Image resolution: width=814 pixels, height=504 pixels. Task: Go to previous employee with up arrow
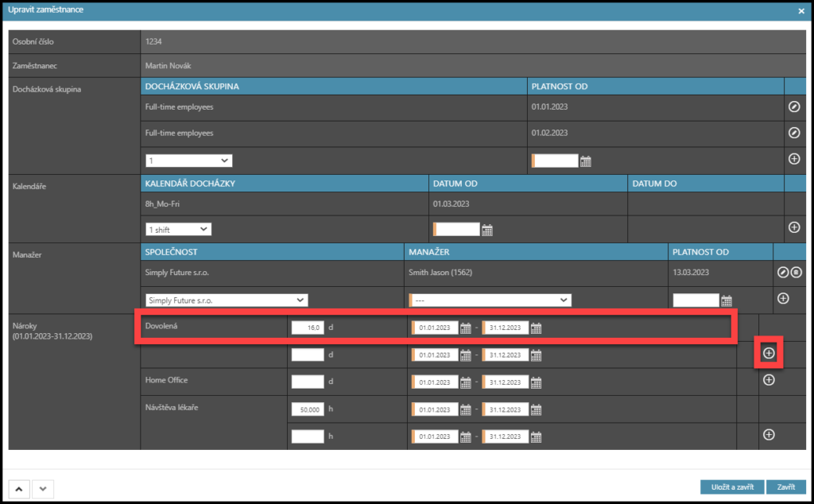point(18,487)
